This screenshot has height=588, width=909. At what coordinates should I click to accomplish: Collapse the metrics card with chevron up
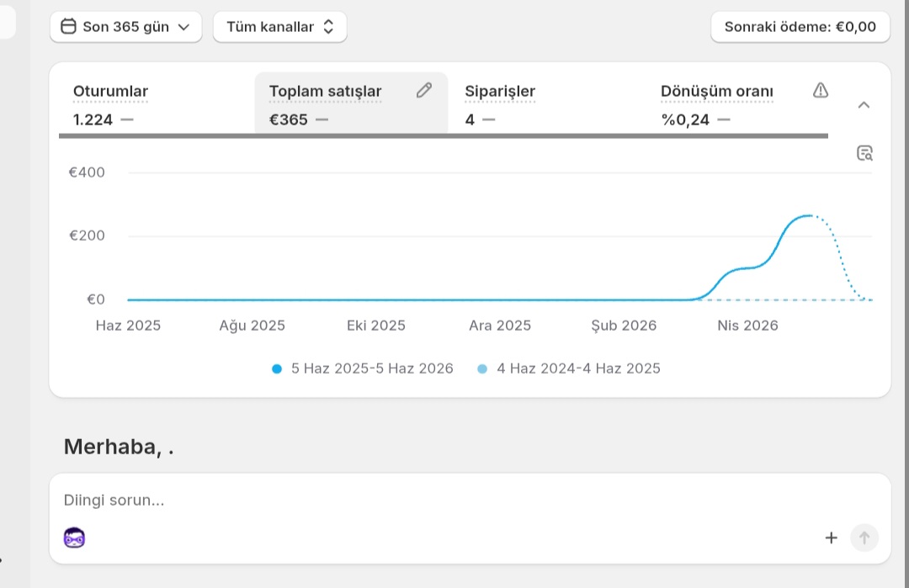point(864,105)
